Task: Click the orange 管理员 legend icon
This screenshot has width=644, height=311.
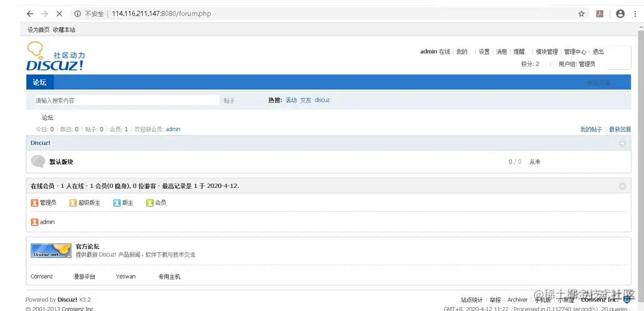Action: click(34, 203)
